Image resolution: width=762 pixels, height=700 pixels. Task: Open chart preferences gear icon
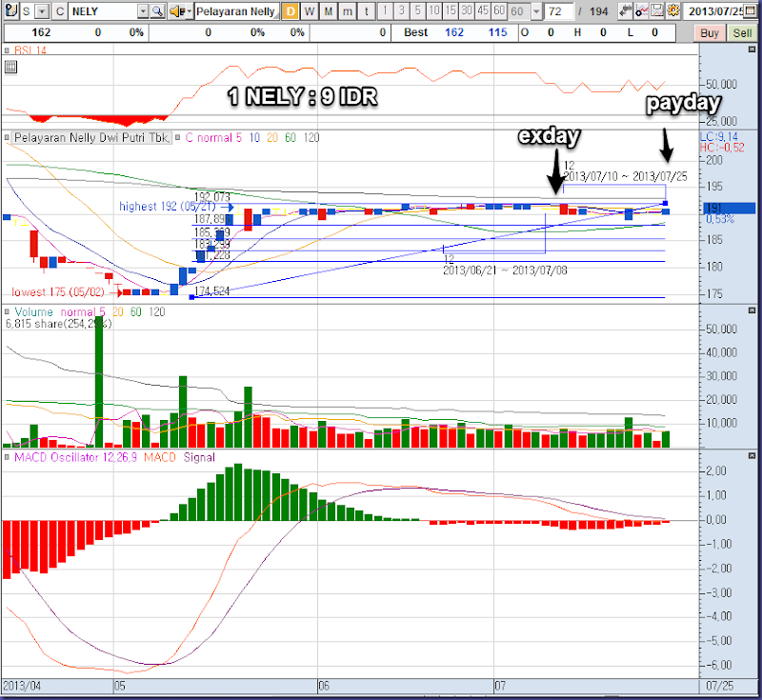pos(673,10)
